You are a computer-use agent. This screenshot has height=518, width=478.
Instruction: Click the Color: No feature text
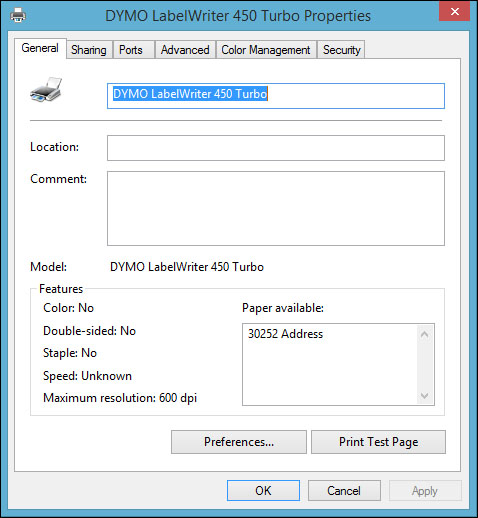(x=69, y=308)
